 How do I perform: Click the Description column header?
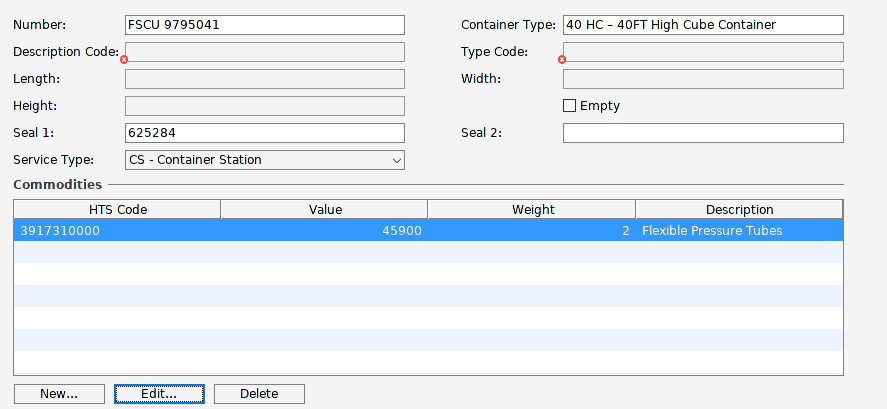coord(739,209)
